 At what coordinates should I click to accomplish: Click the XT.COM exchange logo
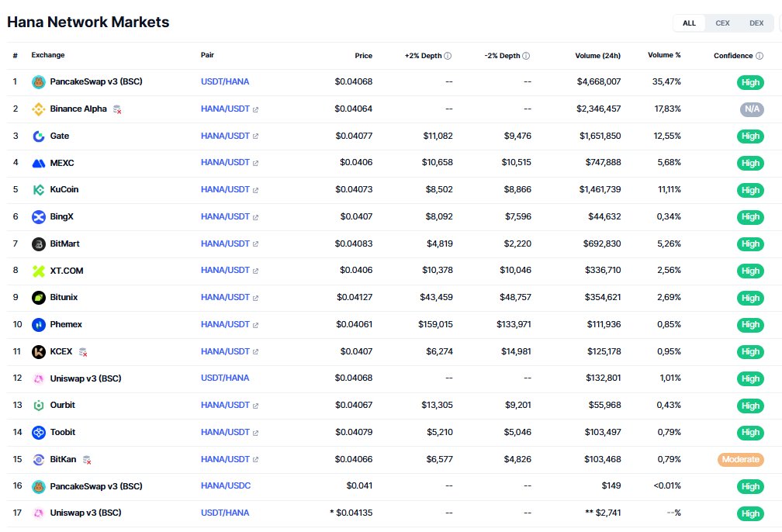coord(39,271)
